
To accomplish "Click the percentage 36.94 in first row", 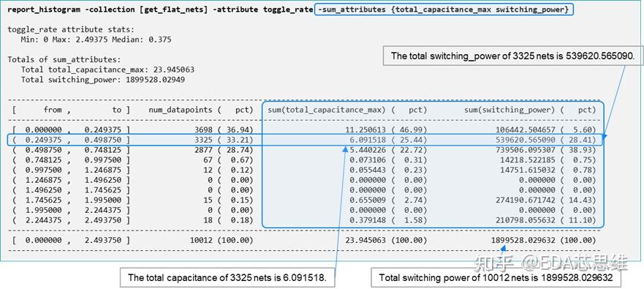I will (x=238, y=130).
